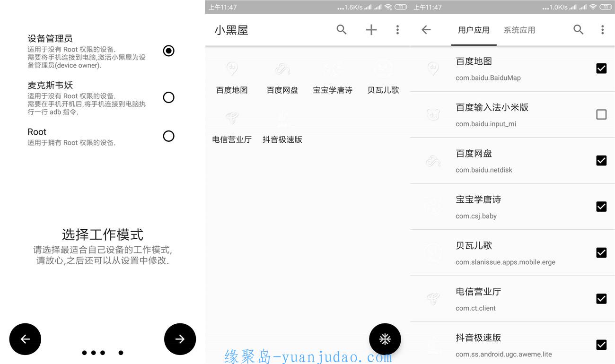Uncheck the 宝宝学唐诗 checkbox
The image size is (615, 364).
601,207
